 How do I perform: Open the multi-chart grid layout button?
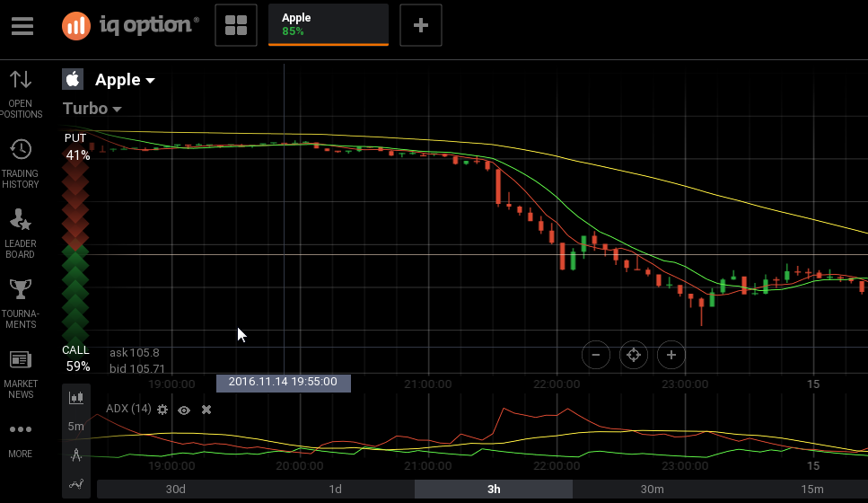pos(236,25)
